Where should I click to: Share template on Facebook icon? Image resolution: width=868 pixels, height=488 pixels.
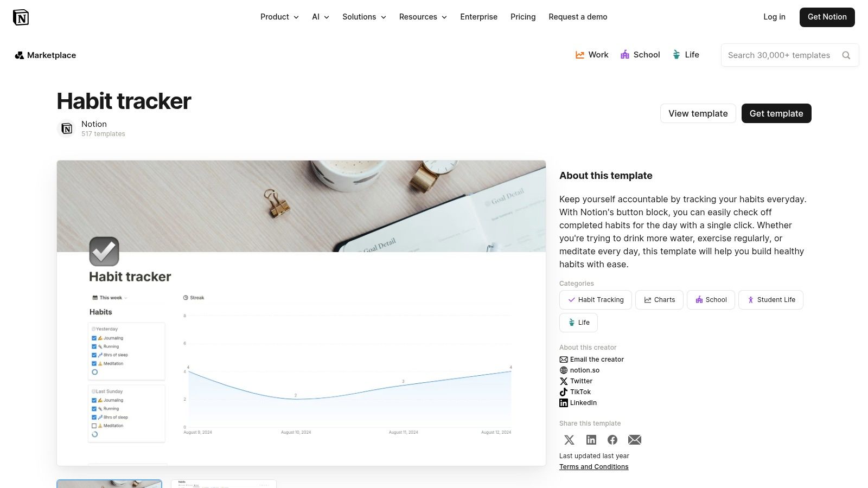(x=612, y=440)
